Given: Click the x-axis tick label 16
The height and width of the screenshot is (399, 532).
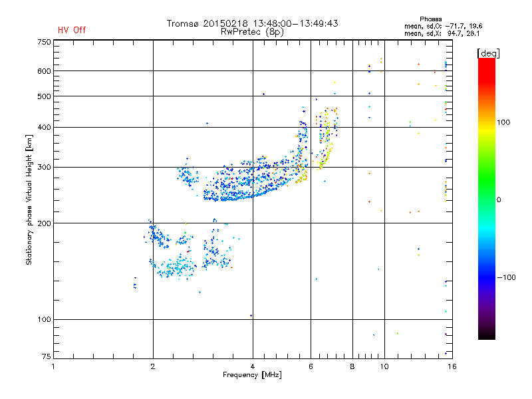Looking at the screenshot, I should (452, 366).
